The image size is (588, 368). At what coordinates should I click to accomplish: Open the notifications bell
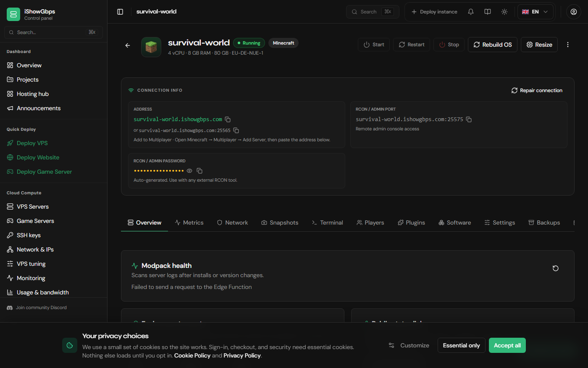[x=471, y=12]
